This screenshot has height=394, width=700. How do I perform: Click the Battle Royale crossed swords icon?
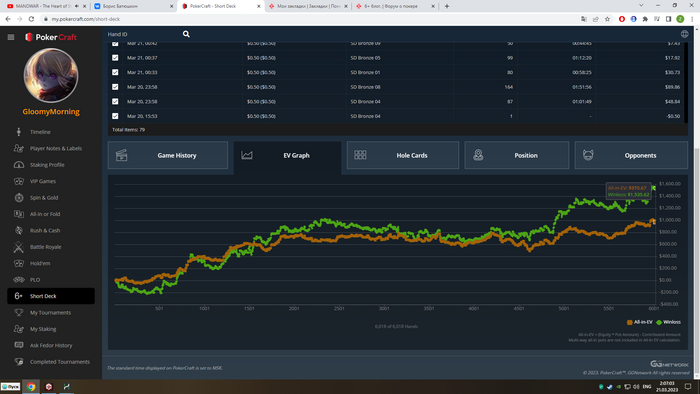point(19,247)
